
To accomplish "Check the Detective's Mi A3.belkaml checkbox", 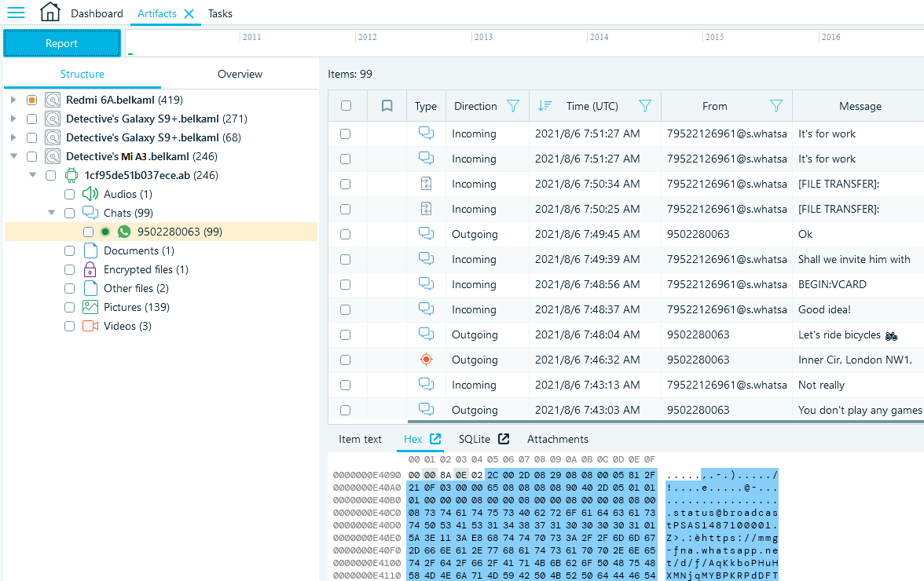I will point(31,156).
